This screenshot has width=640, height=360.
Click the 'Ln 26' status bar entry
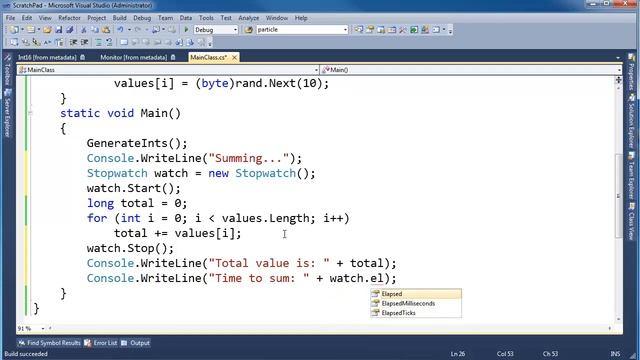coord(458,354)
